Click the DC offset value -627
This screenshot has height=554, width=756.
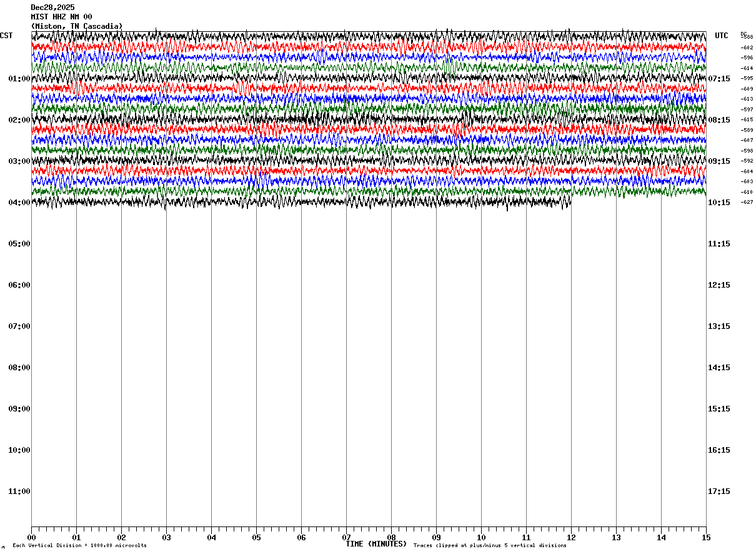pos(747,203)
